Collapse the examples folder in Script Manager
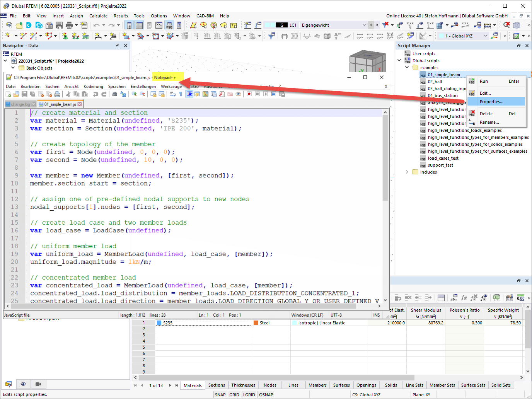The height and width of the screenshot is (399, 532). 407,67
